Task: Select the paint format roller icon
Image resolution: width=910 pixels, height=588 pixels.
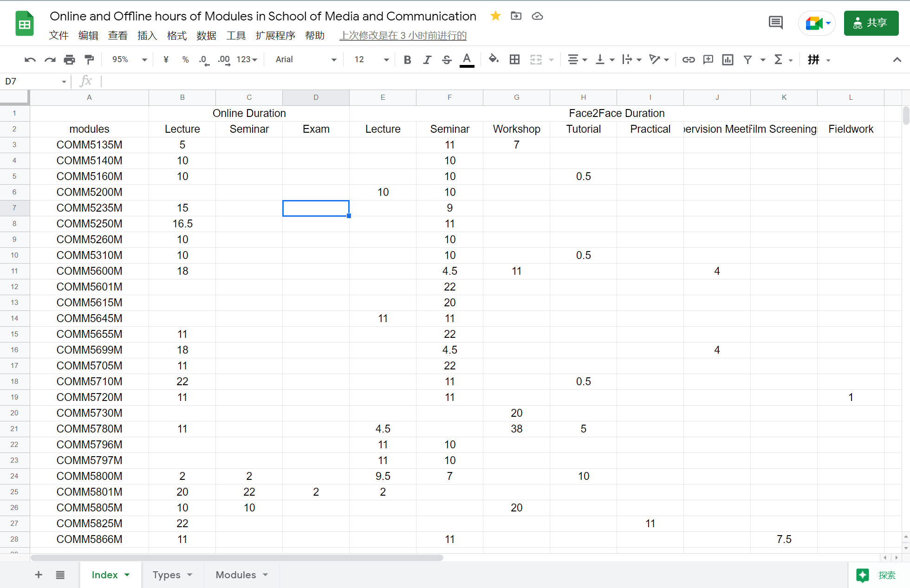Action: point(89,59)
